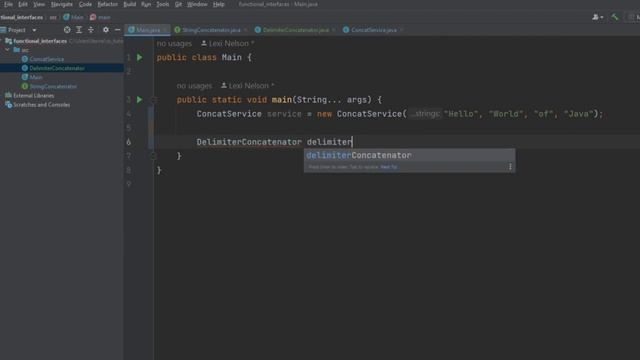
Task: Click Lexi Nelson author hint above main
Action: (x=247, y=86)
